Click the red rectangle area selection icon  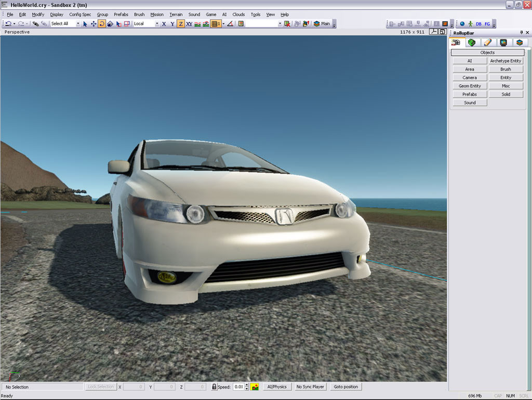127,24
